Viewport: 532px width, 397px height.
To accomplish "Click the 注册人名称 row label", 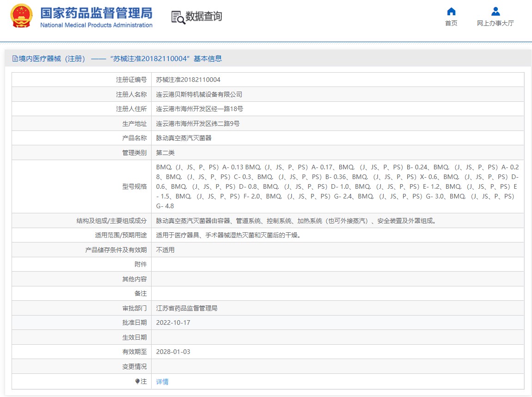I will coord(131,94).
